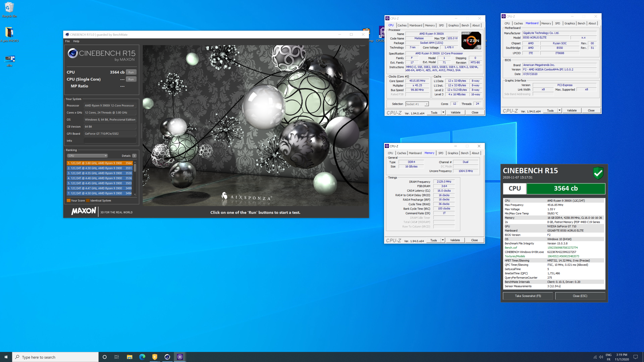This screenshot has height=362, width=644.
Task: Open the Help menu in Cinebench
Action: 76,41
